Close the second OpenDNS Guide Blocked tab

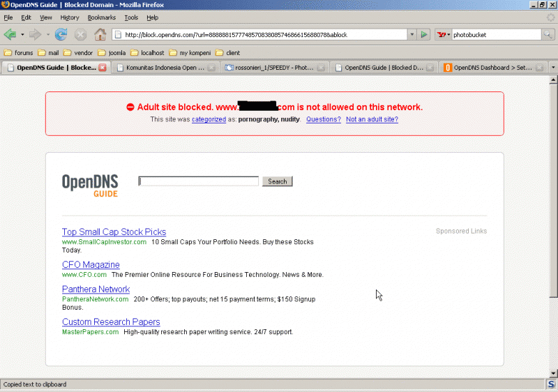point(430,68)
